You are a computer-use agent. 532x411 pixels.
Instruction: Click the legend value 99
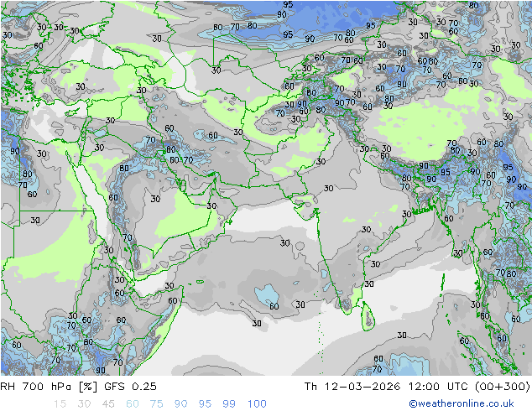[x=229, y=404]
